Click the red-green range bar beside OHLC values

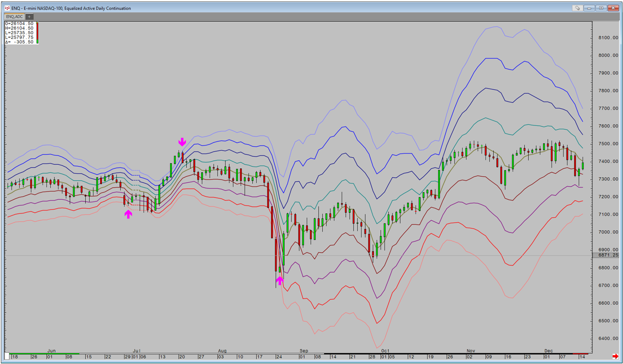click(38, 33)
